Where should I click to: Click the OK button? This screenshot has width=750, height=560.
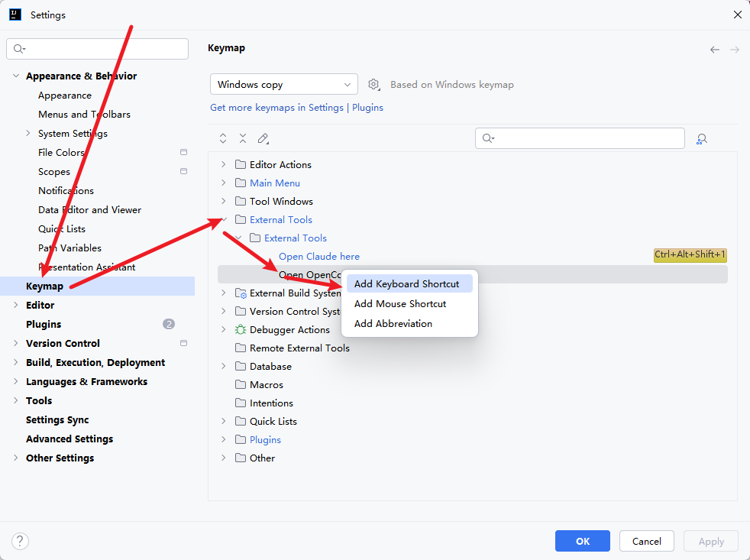coord(583,541)
